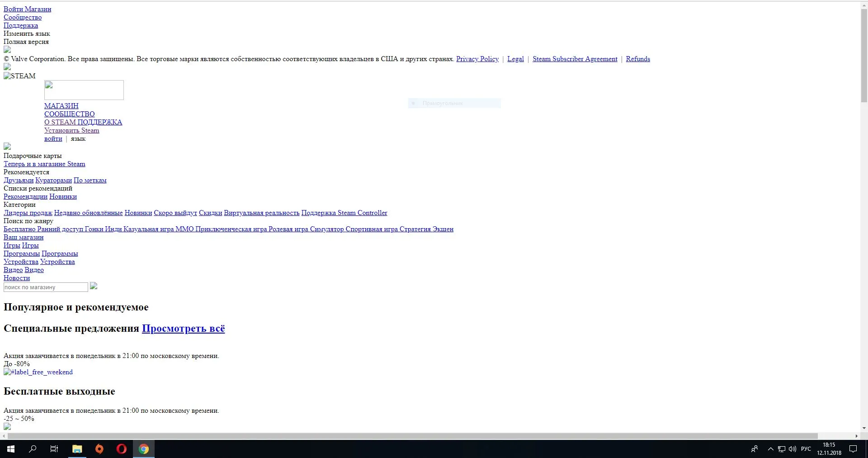Open Поддержка Steam Controller link
This screenshot has height=458, width=868.
point(344,213)
